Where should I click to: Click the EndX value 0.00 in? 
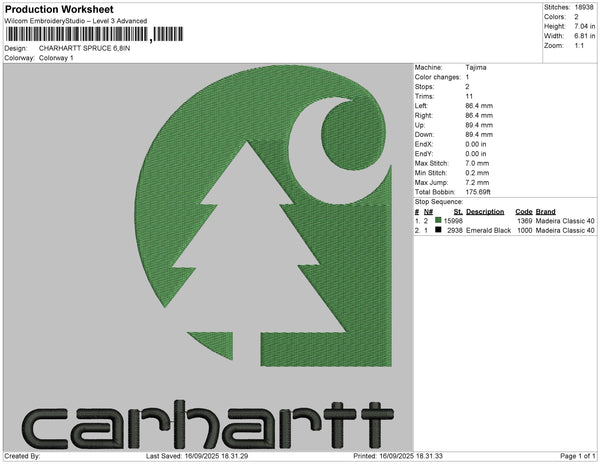coord(476,144)
